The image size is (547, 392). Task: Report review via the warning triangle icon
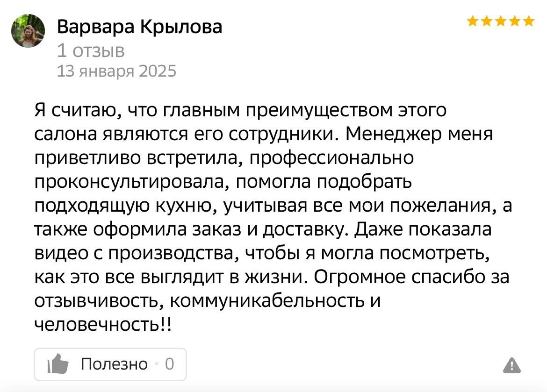(x=512, y=365)
